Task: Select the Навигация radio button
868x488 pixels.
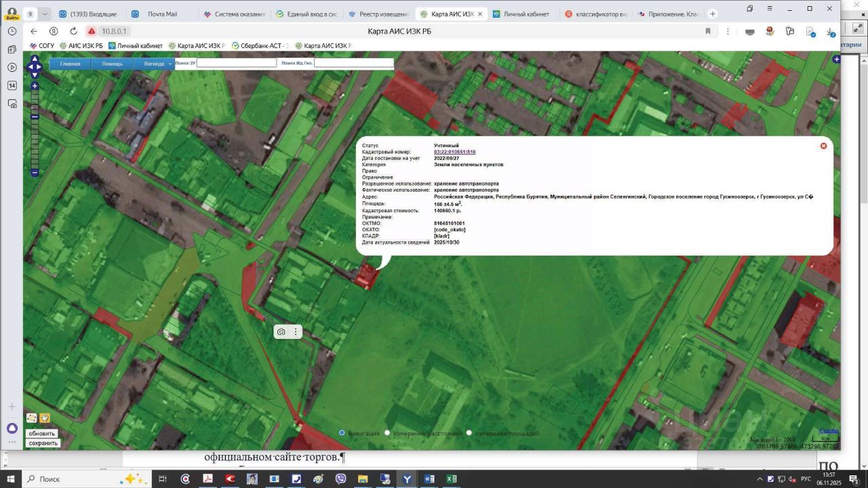Action: pyautogui.click(x=342, y=433)
